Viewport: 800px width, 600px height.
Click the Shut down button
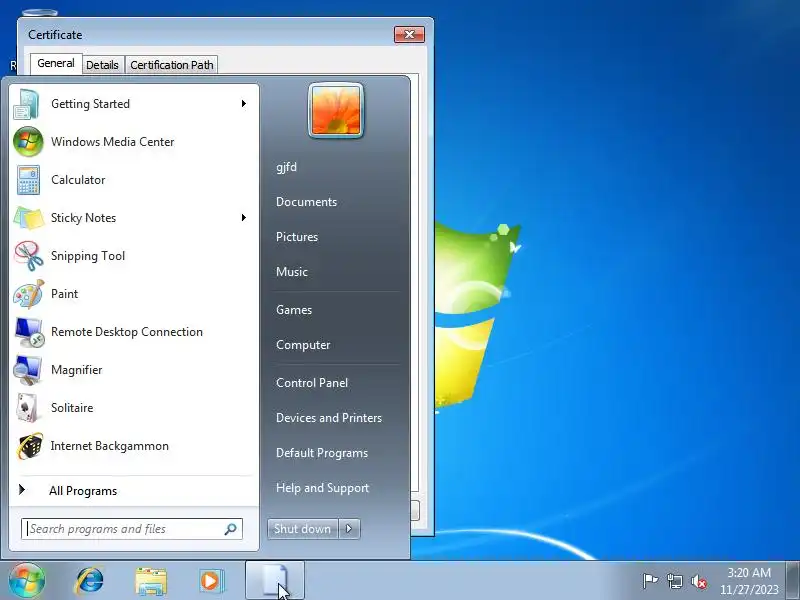click(x=303, y=529)
